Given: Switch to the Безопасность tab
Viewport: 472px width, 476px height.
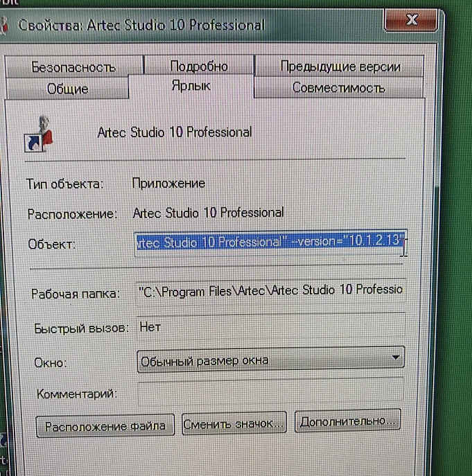Looking at the screenshot, I should point(73,67).
